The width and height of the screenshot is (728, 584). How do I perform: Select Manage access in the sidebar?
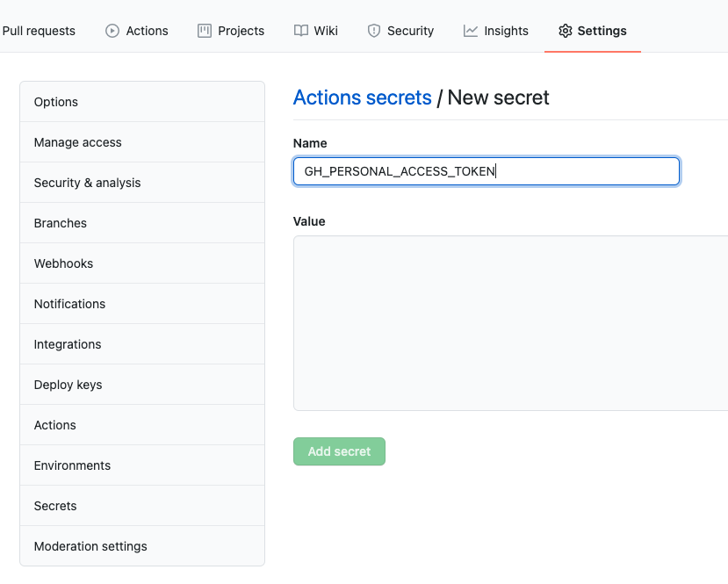click(x=78, y=142)
